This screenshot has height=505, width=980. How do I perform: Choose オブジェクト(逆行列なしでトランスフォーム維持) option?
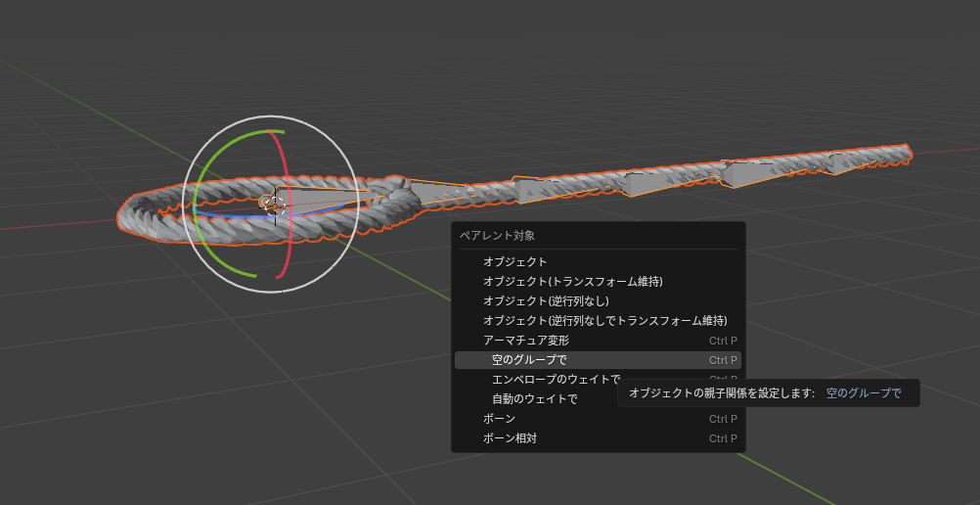pyautogui.click(x=604, y=320)
